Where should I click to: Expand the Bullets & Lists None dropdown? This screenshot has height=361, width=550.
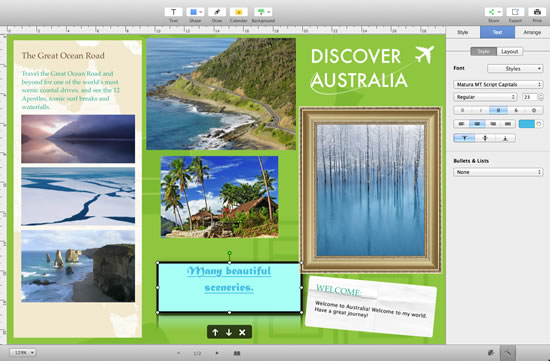pos(498,172)
